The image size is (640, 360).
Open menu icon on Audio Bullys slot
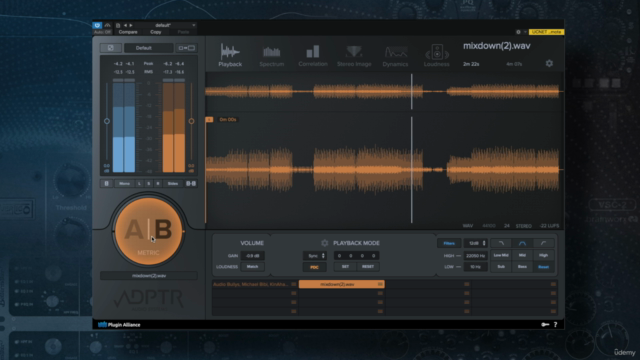(293, 284)
